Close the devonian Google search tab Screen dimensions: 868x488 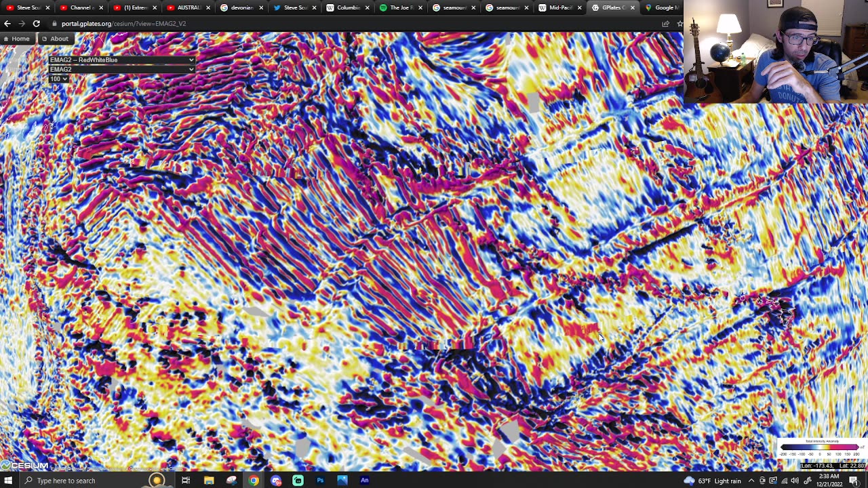pos(260,7)
